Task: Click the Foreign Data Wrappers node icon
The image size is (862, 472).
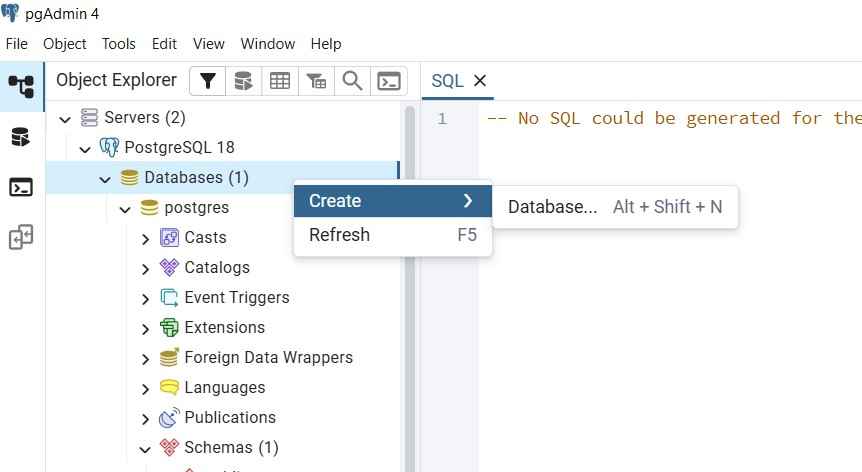Action: pos(169,357)
